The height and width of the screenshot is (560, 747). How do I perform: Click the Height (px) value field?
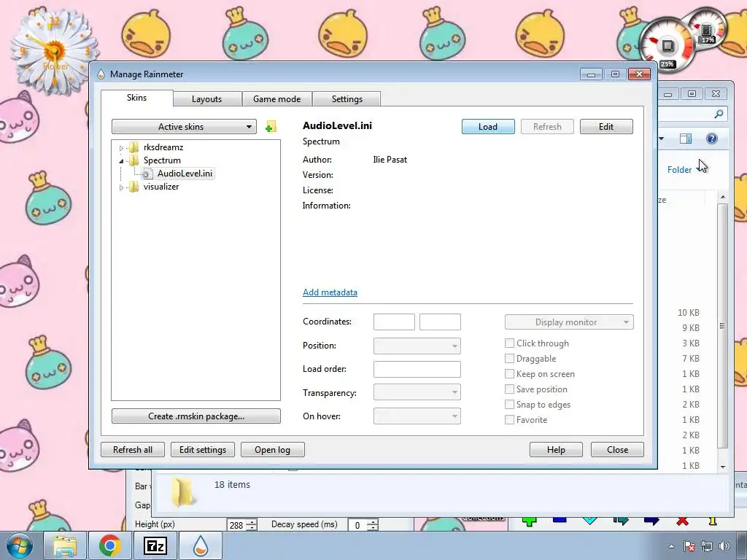(x=237, y=525)
